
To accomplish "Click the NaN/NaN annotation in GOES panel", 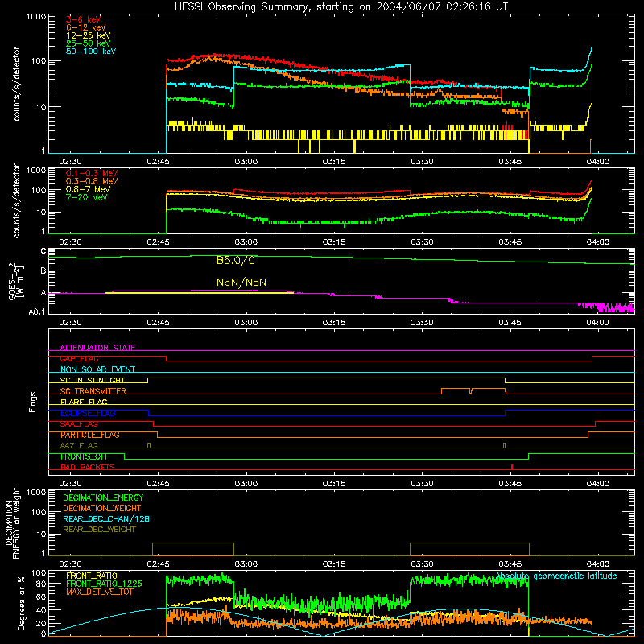I will click(x=242, y=283).
